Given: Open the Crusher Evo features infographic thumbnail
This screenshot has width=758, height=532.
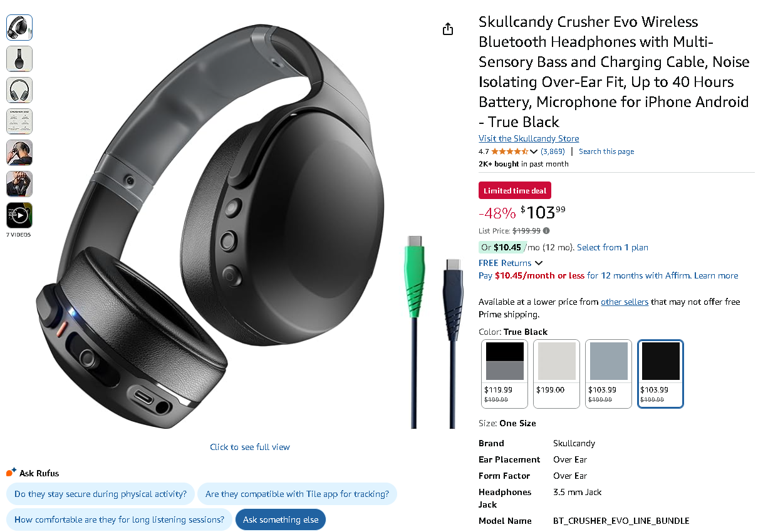Looking at the screenshot, I should coord(19,121).
